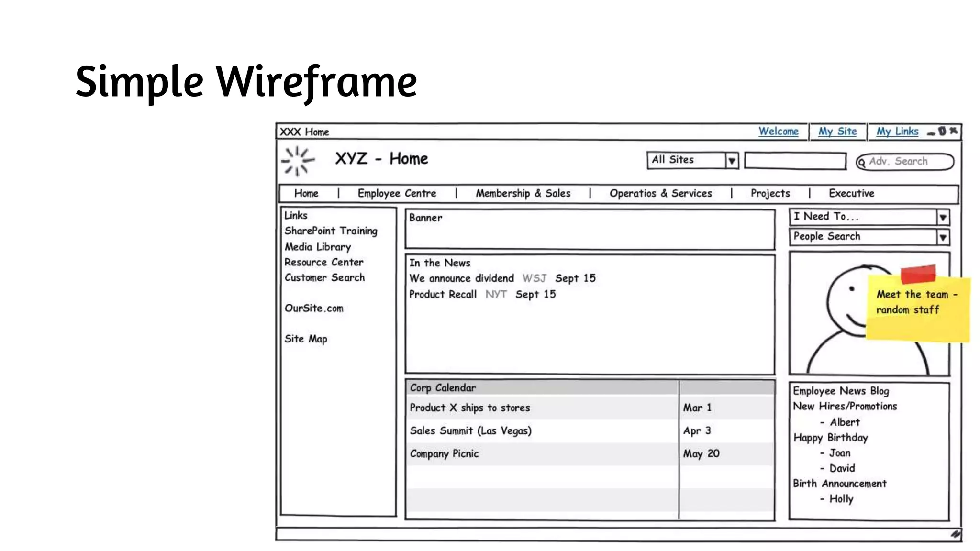Viewport: 980px width, 551px height.
Task: Click 'New Hires/Promotions' entry
Action: (x=845, y=406)
